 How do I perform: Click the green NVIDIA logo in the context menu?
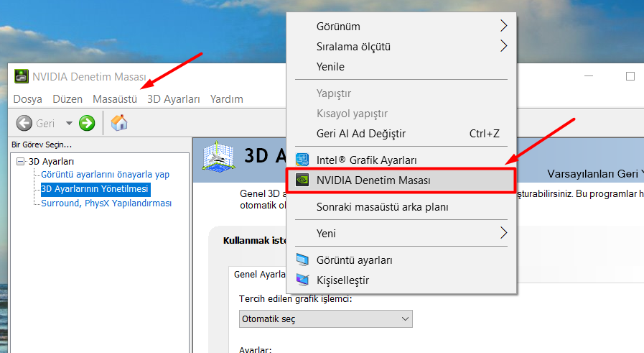302,180
